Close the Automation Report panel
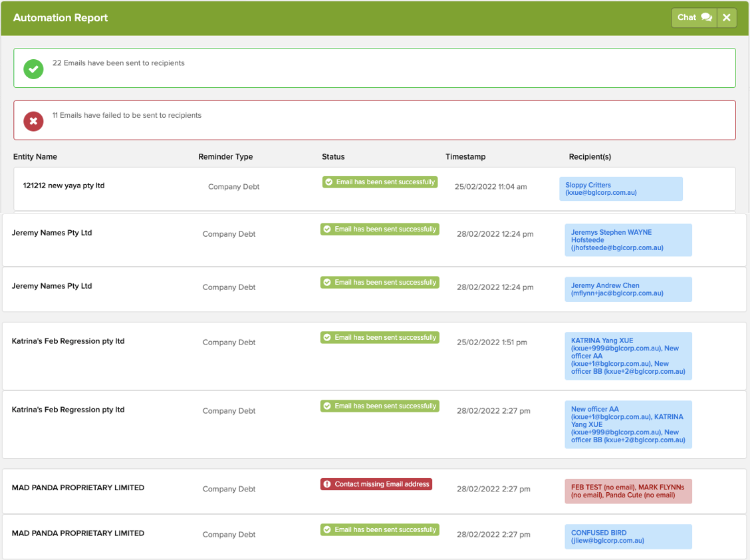750x560 pixels. point(727,18)
